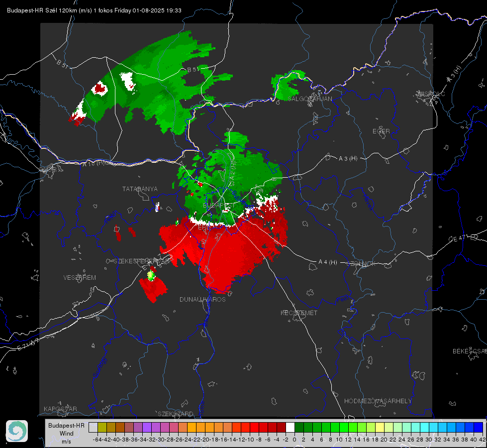487x448 pixels.
Task: Pick the dark green swatch between 0 and 2
Action: point(299,428)
